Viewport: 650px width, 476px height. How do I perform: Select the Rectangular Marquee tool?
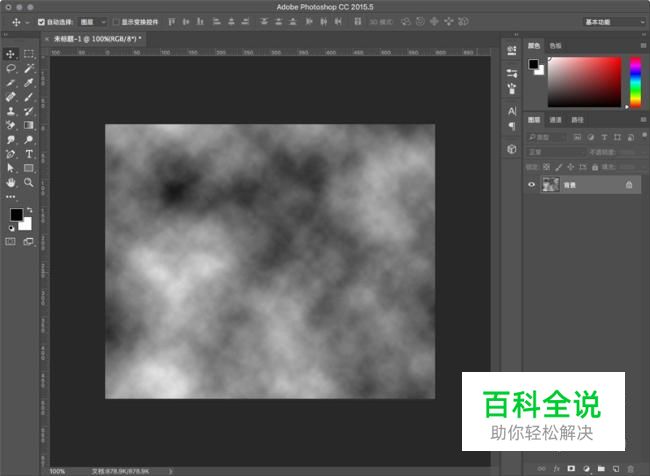click(29, 54)
